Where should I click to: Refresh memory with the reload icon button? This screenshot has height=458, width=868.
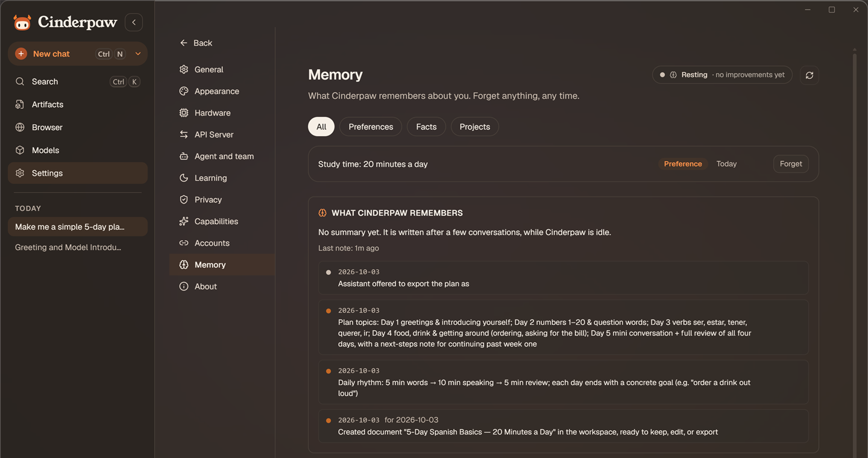[810, 75]
